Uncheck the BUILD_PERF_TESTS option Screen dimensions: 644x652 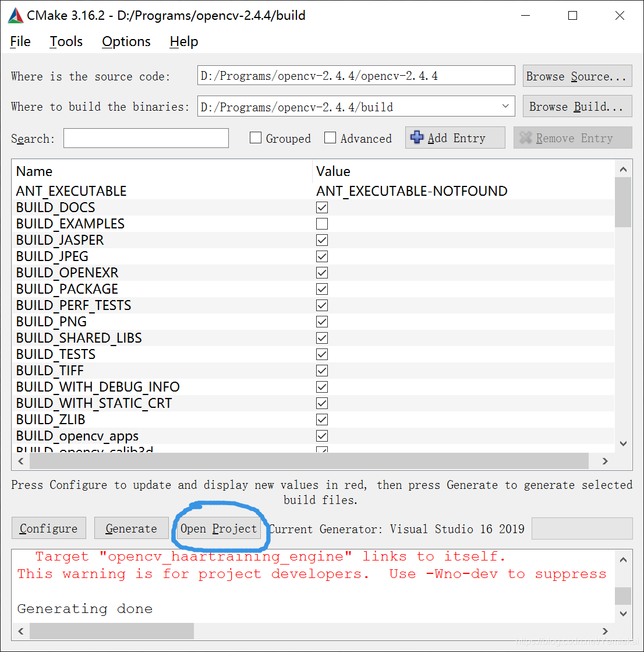(322, 305)
